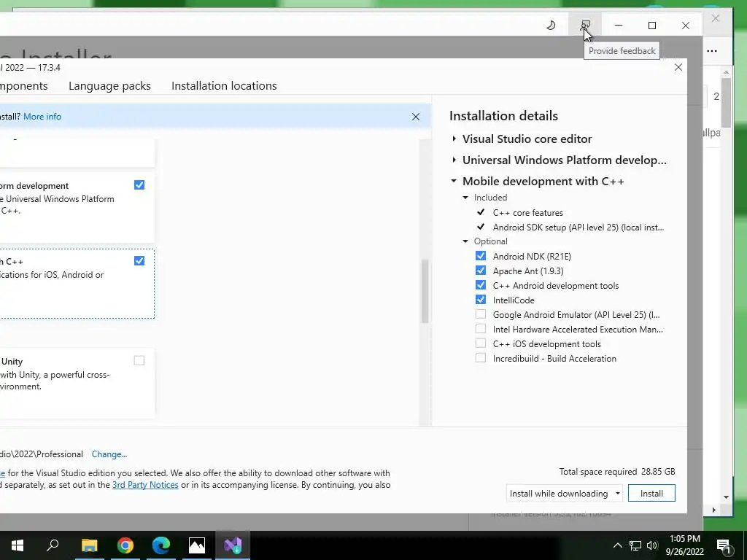The image size is (747, 560).
Task: Select Visual Studio Installer taskbar icon
Action: pos(233,545)
